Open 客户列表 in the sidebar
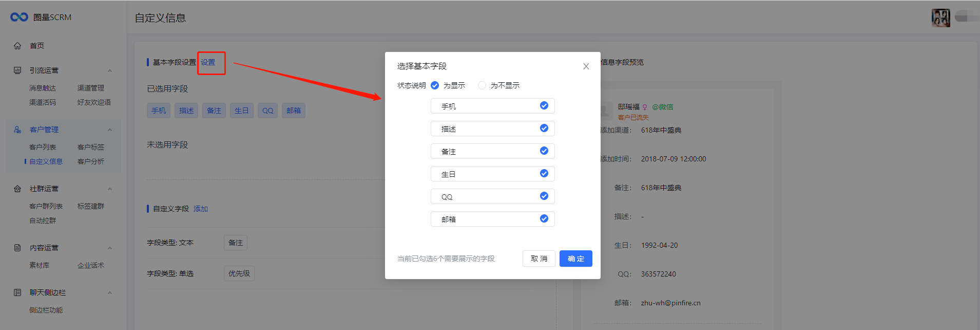Screen dimensions: 980x330 tap(43, 147)
